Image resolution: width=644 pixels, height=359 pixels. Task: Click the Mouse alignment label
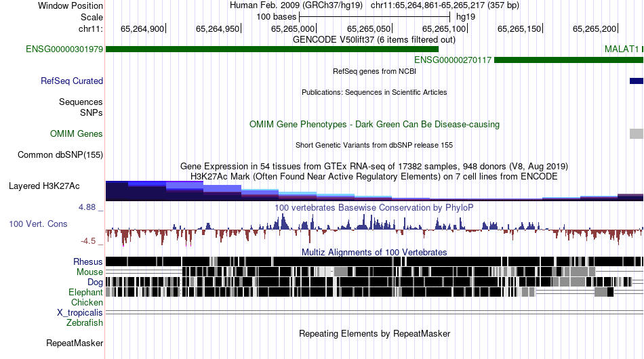[89, 272]
